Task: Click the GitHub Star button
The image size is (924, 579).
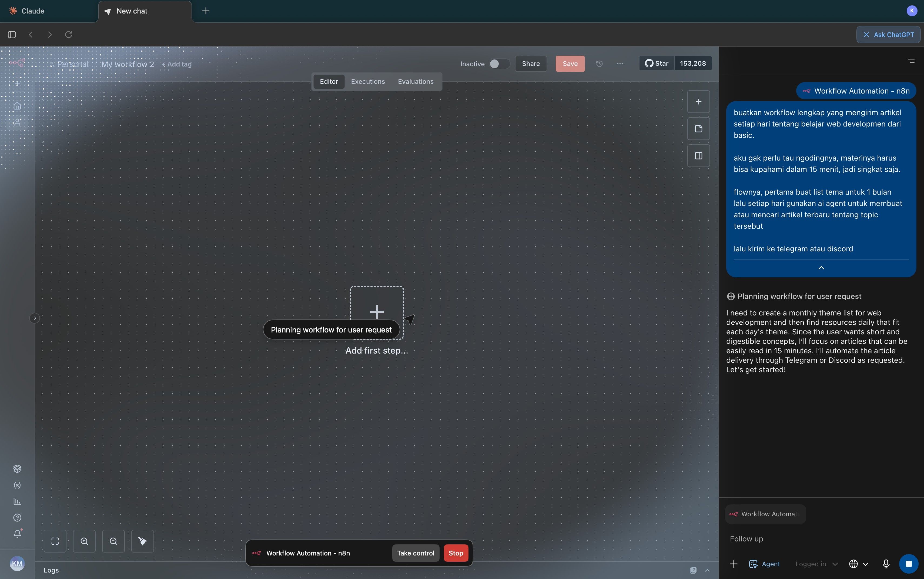Action: click(657, 64)
